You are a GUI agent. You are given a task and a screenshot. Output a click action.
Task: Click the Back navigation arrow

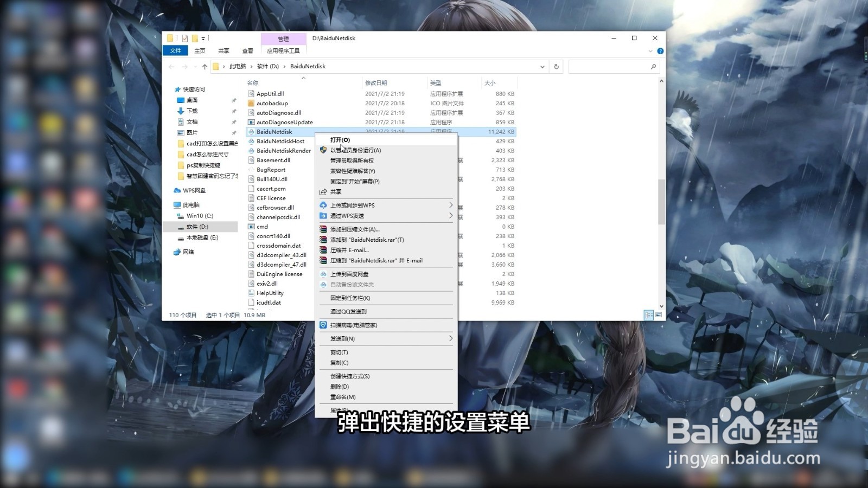[x=172, y=67]
